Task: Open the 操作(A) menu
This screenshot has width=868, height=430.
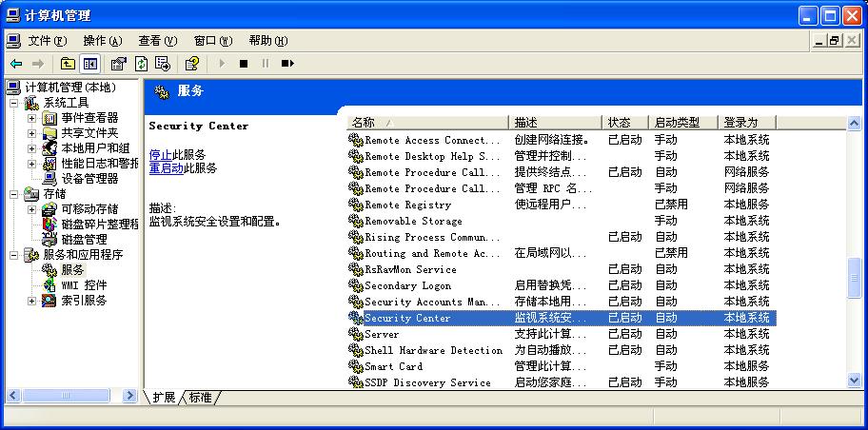Action: tap(103, 41)
